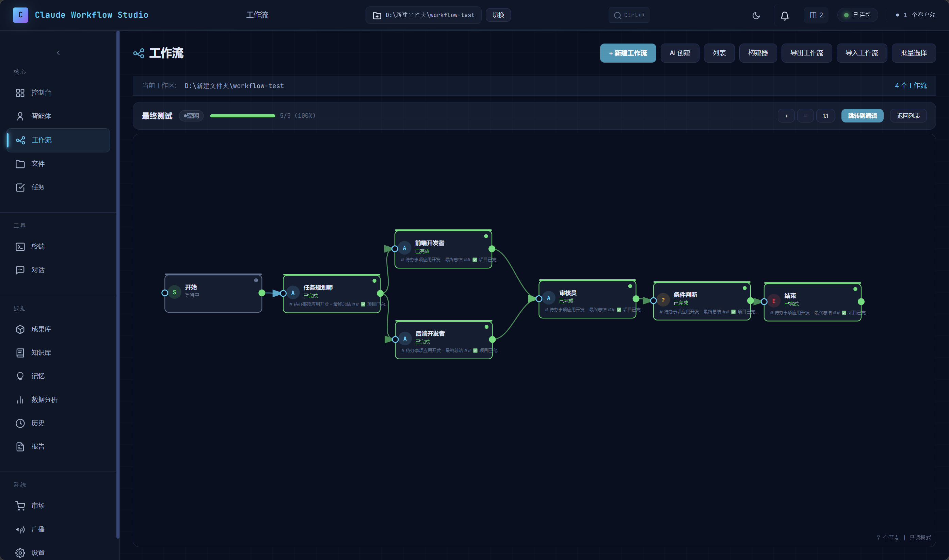Collapse the sidebar with the chevron arrow

tap(58, 53)
